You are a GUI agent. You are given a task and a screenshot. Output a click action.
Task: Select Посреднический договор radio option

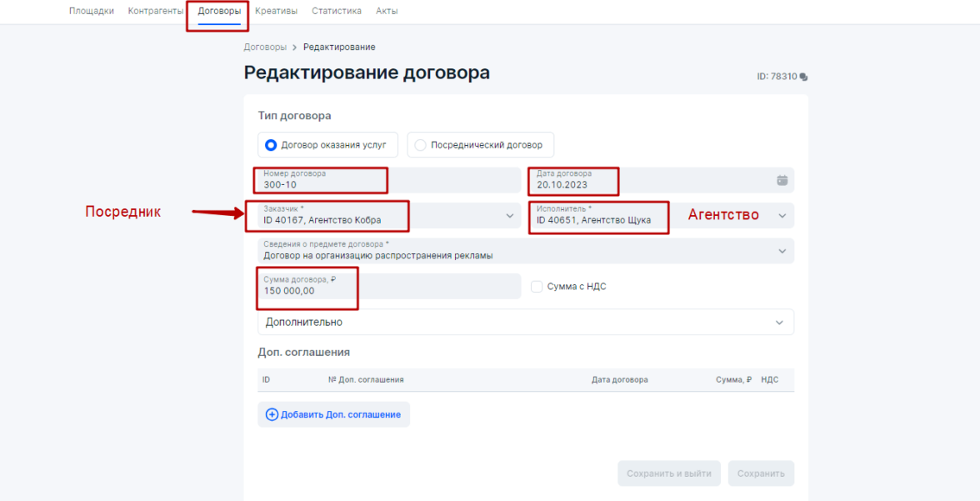point(421,145)
